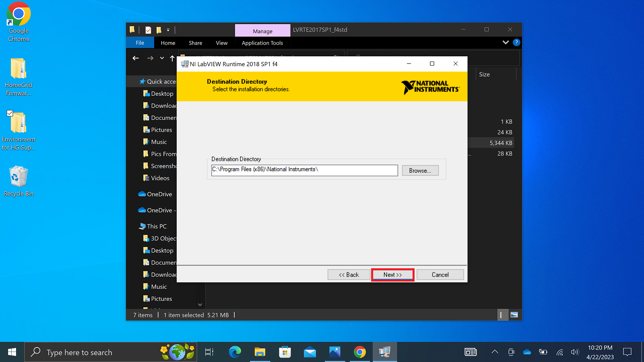Select This PC in navigation pane
The height and width of the screenshot is (362, 644).
point(153,226)
